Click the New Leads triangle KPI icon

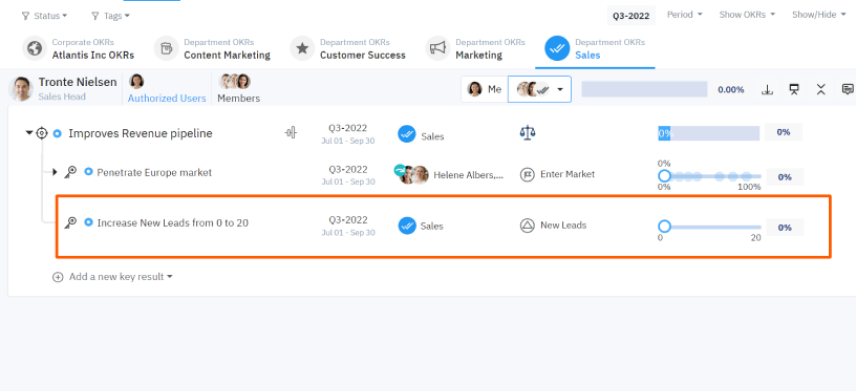[527, 225]
